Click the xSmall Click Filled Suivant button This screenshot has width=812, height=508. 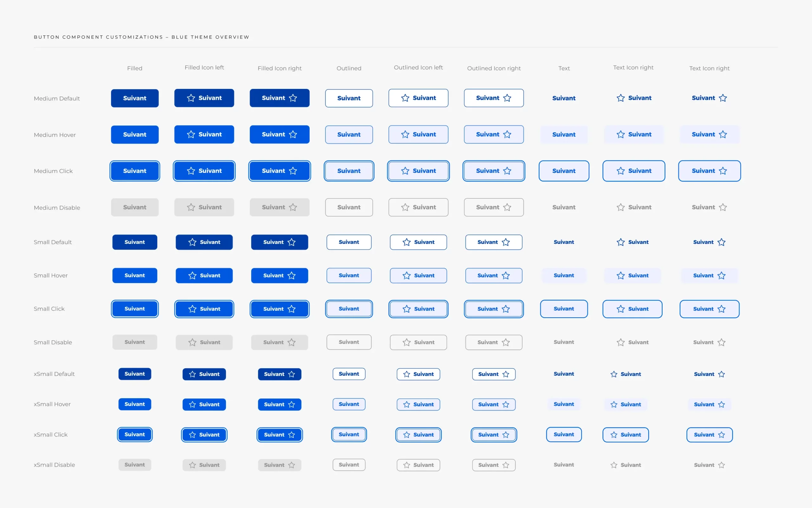click(x=135, y=434)
